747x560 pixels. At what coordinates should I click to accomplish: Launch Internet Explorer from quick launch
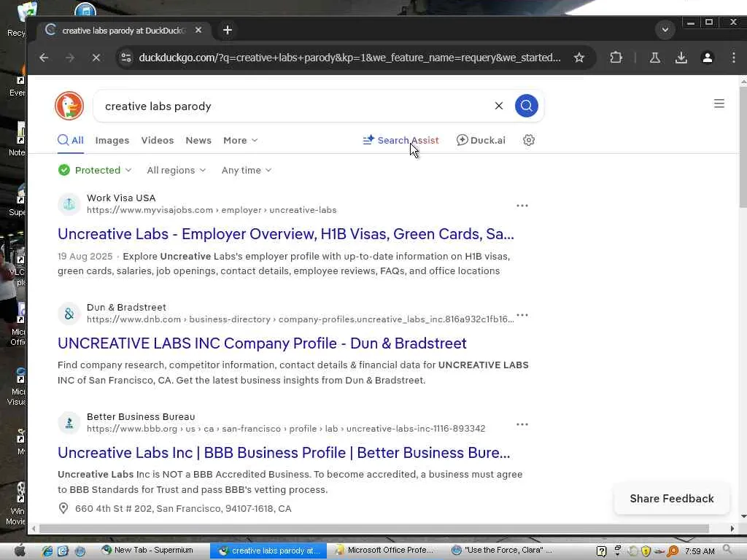[47, 551]
